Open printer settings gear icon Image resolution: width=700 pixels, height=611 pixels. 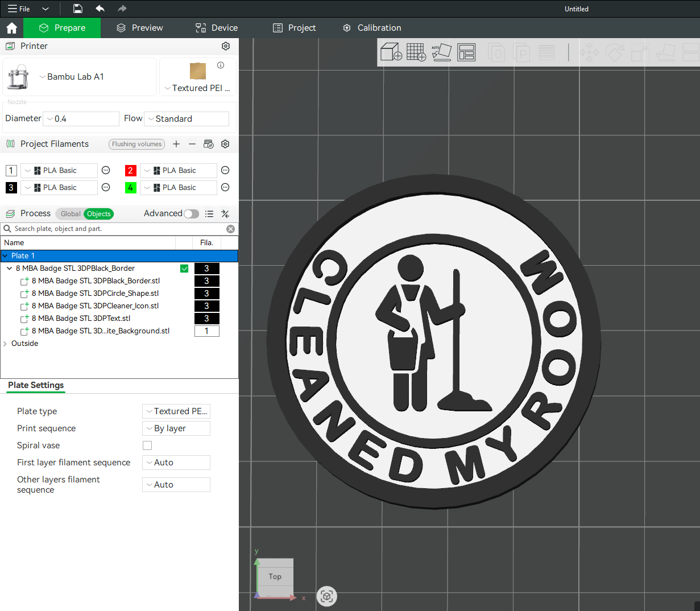[226, 46]
